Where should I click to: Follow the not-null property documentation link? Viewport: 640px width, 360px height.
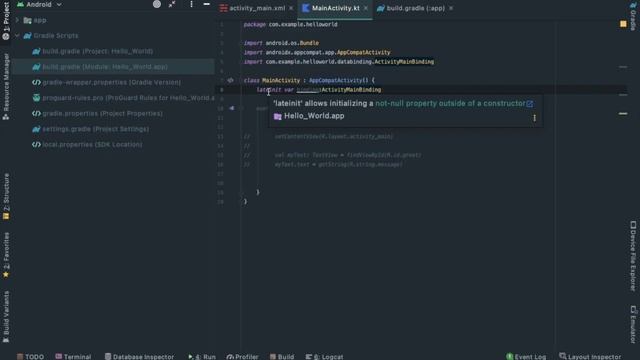coord(450,104)
